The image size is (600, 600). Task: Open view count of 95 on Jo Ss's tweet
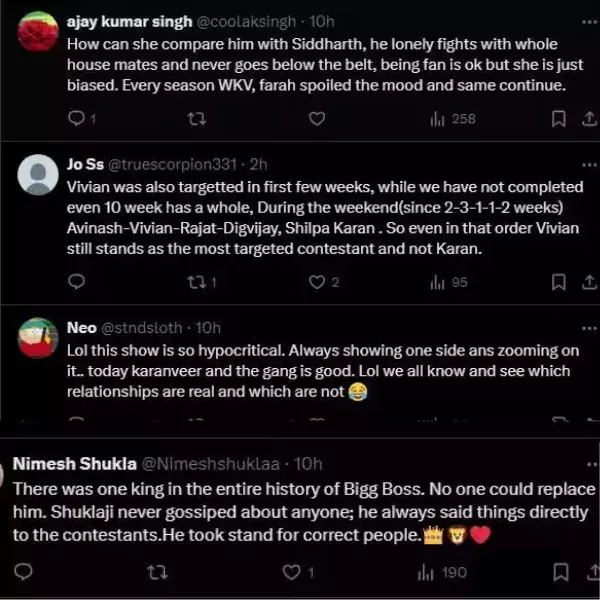(448, 282)
